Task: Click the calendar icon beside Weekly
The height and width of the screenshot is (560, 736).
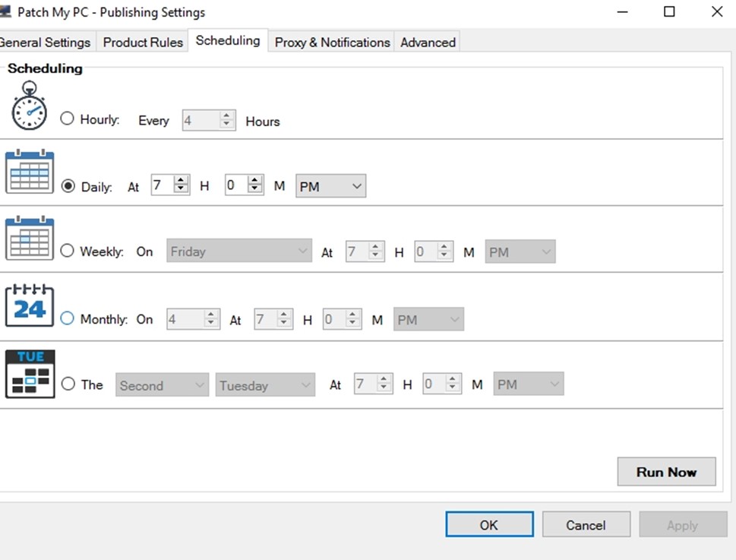Action: pos(30,238)
